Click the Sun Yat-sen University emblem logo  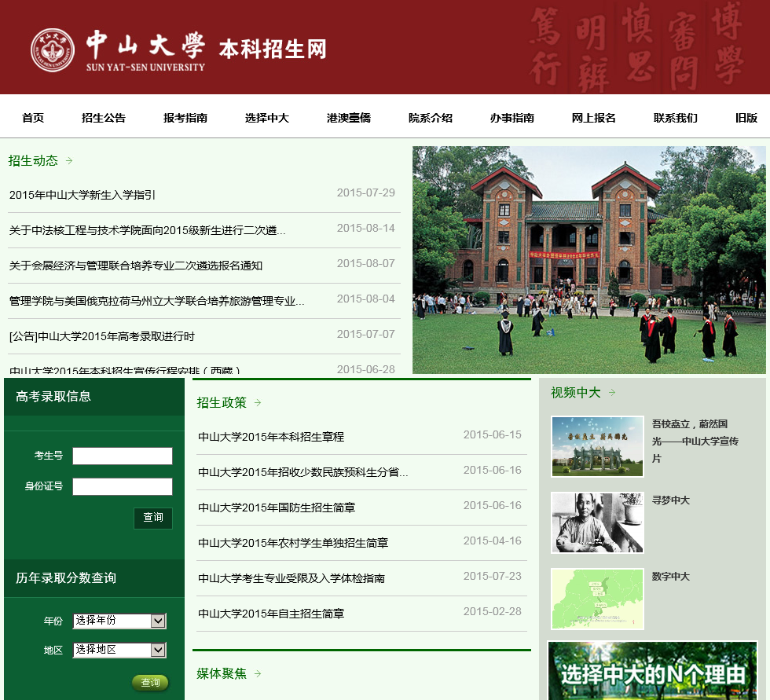(53, 50)
